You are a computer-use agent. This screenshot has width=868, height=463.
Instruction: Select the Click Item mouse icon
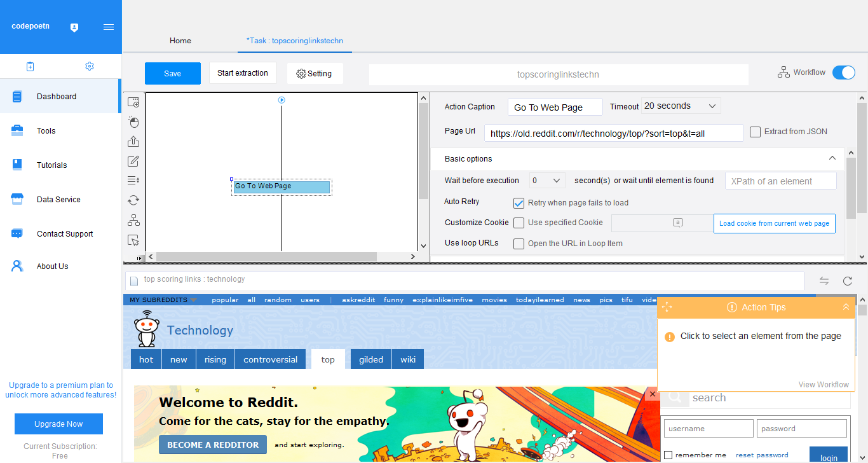133,122
